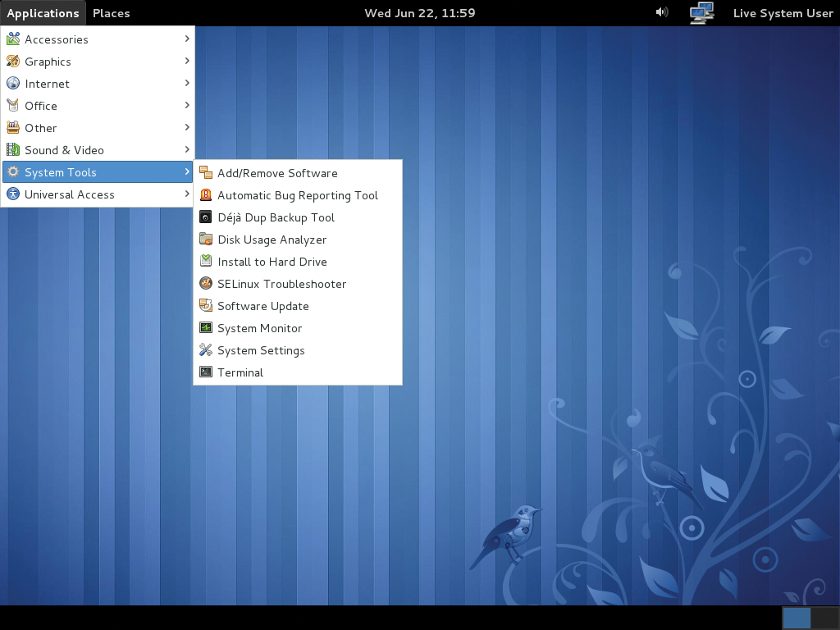Choose Install to Hard Drive
Image resolution: width=840 pixels, height=630 pixels.
tap(272, 262)
